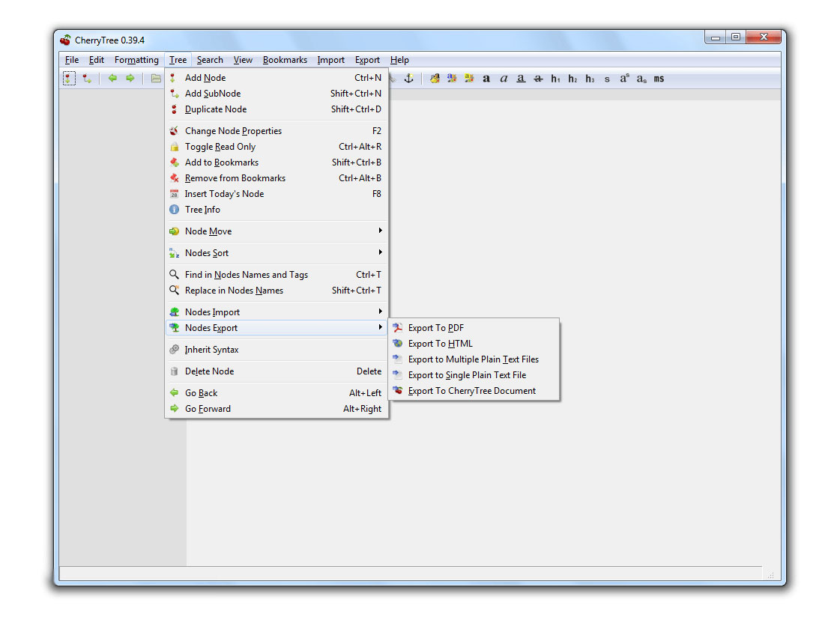Expand the Nodes Import submenu
Image resolution: width=840 pixels, height=629 pixels.
tap(277, 312)
